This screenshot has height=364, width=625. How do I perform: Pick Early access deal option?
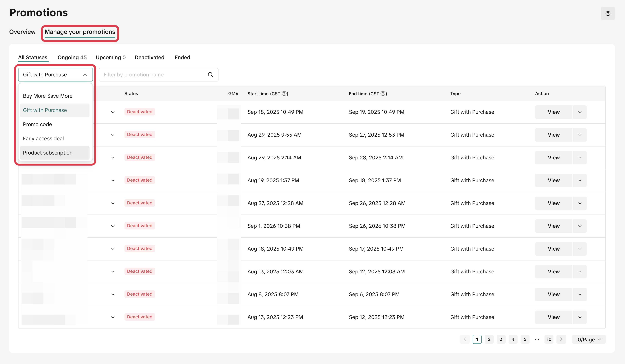click(x=43, y=139)
